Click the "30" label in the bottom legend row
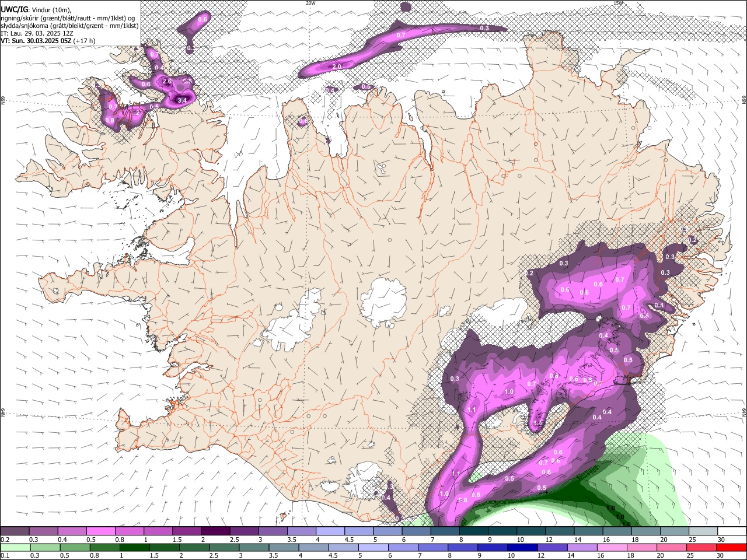747x560 pixels. pos(720,556)
